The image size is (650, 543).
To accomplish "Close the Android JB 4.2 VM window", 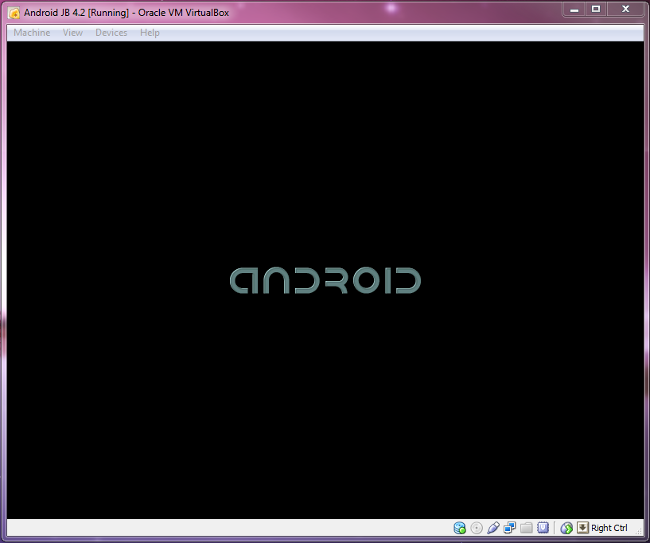I will point(626,10).
